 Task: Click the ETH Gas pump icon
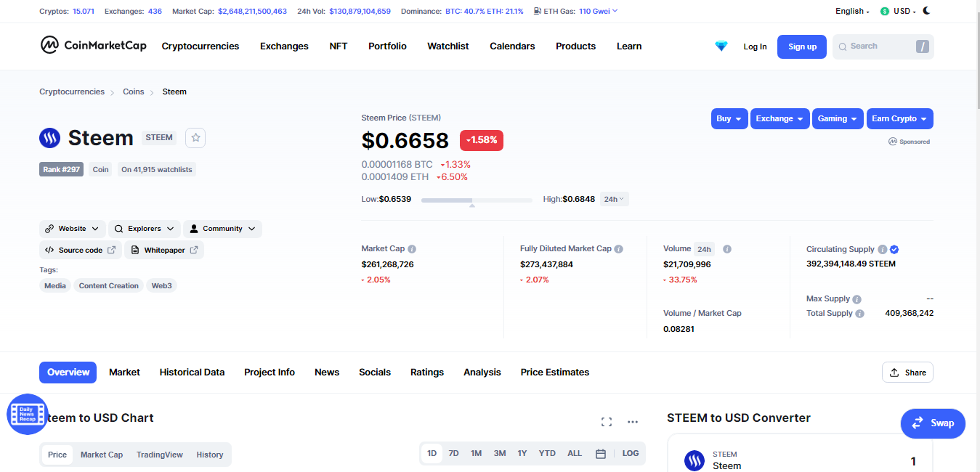(x=537, y=11)
